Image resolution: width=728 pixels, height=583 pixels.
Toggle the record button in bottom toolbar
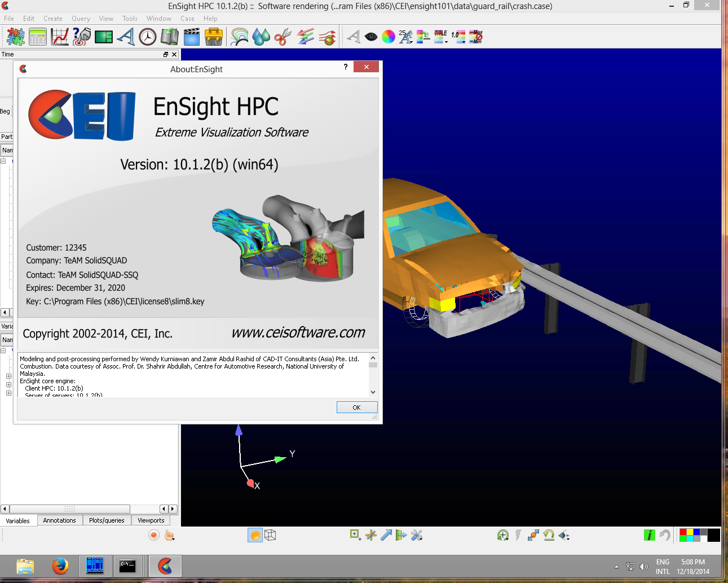point(154,535)
